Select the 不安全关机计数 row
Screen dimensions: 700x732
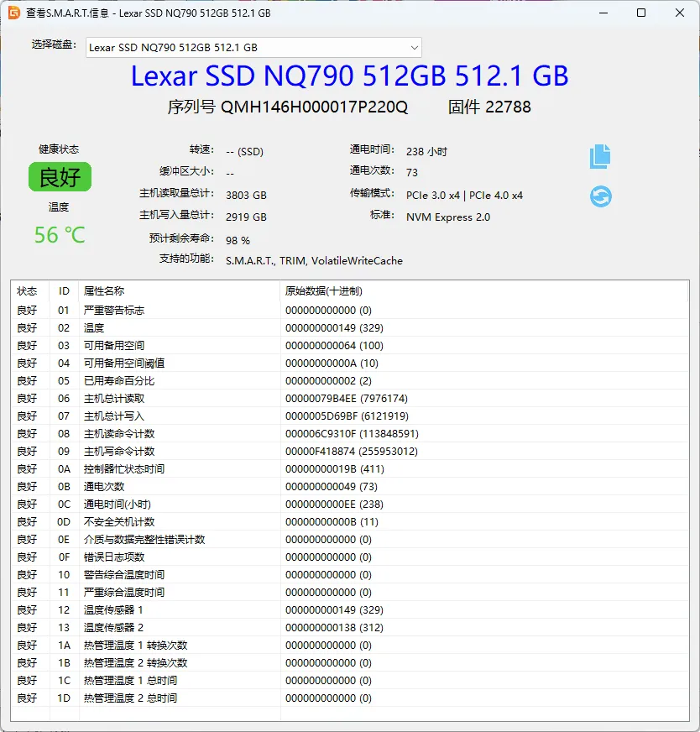[x=350, y=522]
